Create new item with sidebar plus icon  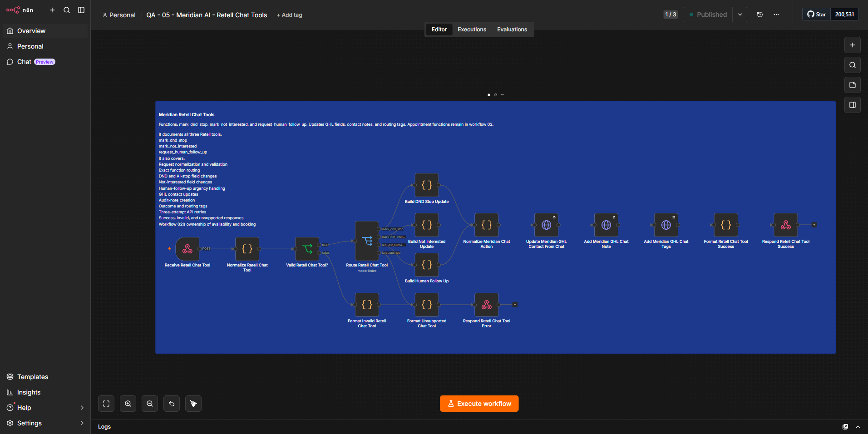[52, 10]
